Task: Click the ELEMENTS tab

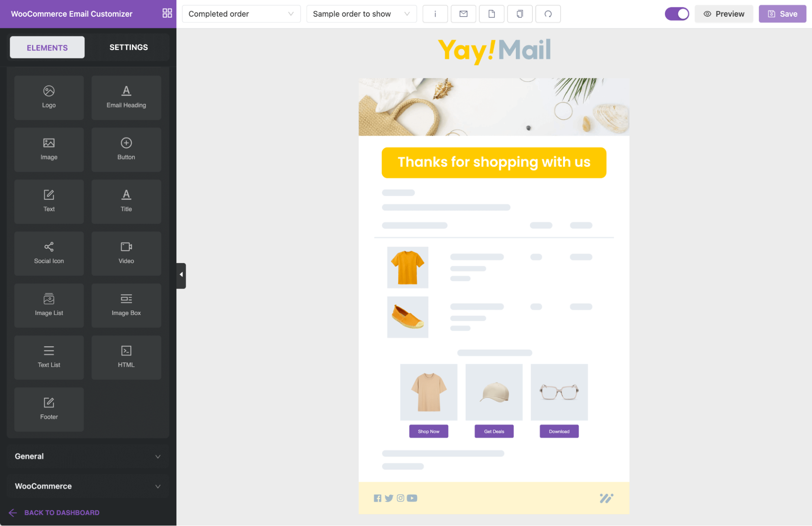Action: [47, 47]
